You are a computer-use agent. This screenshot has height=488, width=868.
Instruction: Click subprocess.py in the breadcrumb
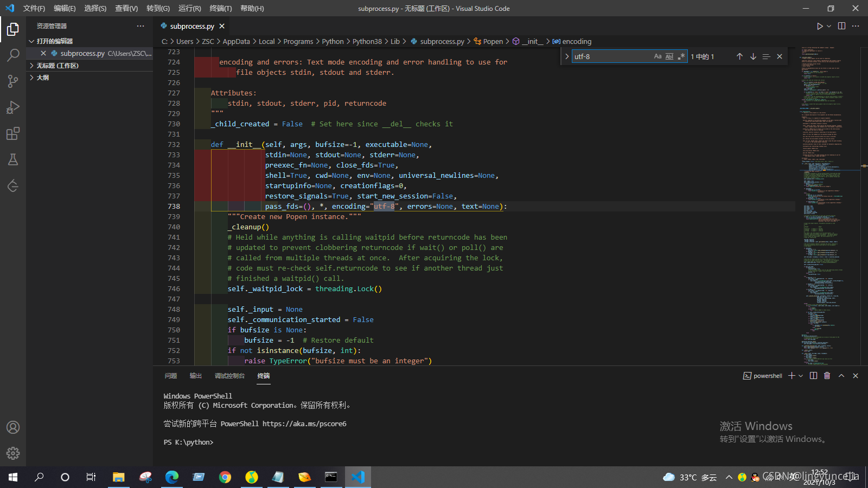click(442, 41)
